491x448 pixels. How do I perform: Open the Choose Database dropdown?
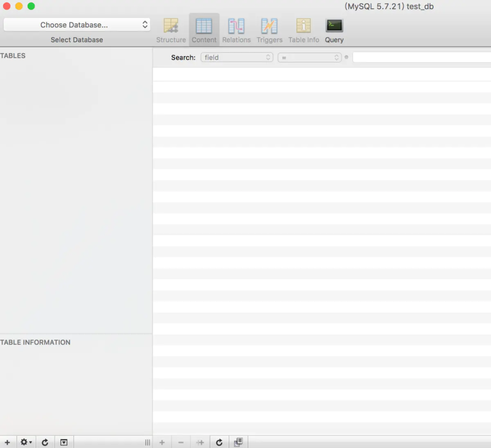[77, 25]
